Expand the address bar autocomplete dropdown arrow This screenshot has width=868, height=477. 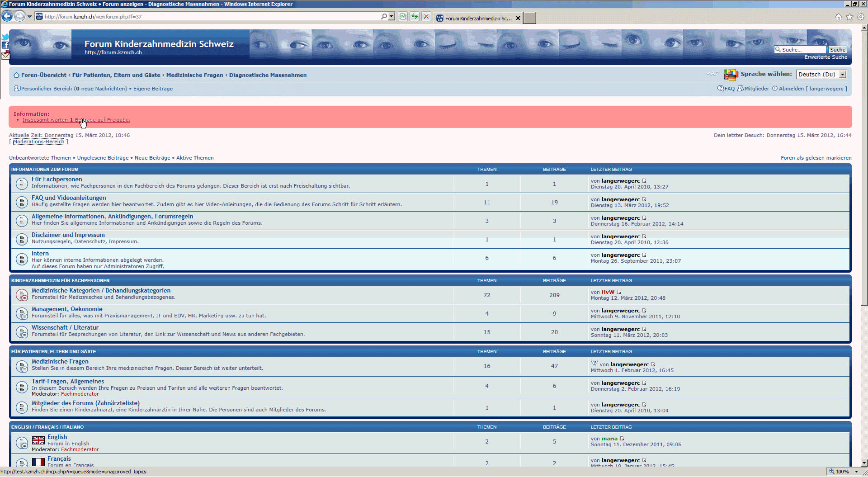(x=392, y=16)
